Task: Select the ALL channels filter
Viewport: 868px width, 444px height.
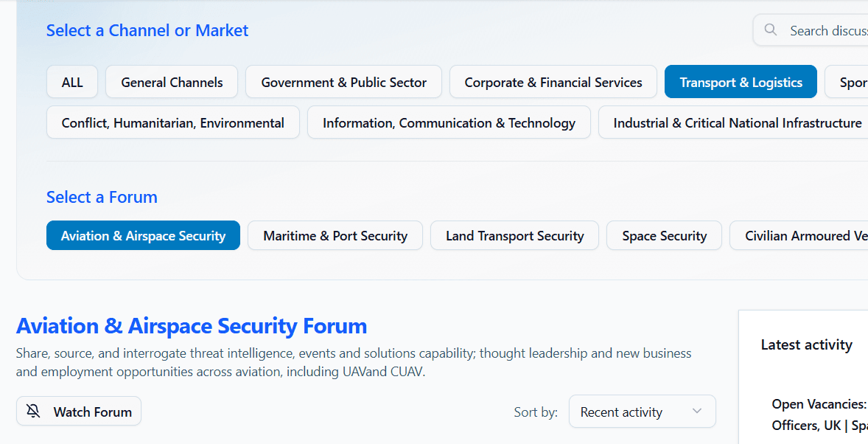Action: (x=71, y=81)
